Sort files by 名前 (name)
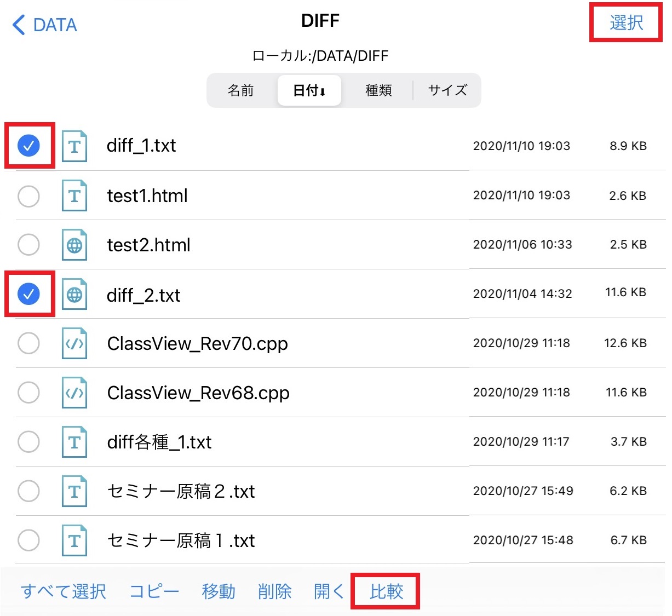 point(240,90)
